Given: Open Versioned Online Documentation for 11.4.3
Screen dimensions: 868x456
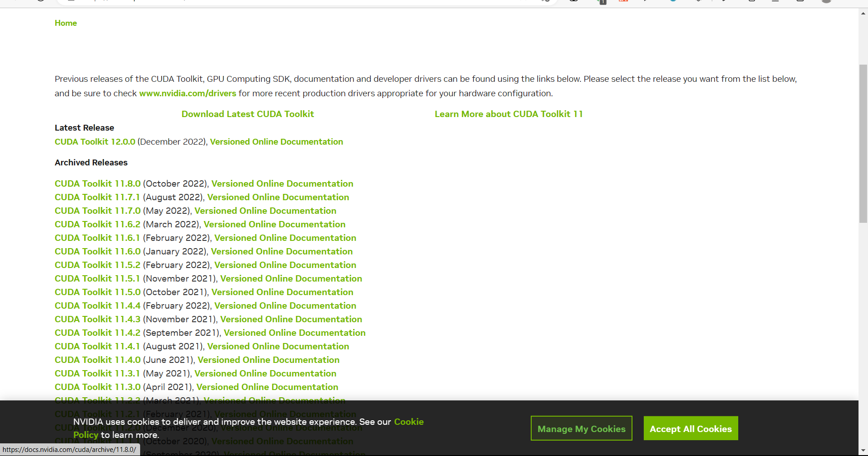Looking at the screenshot, I should 291,319.
